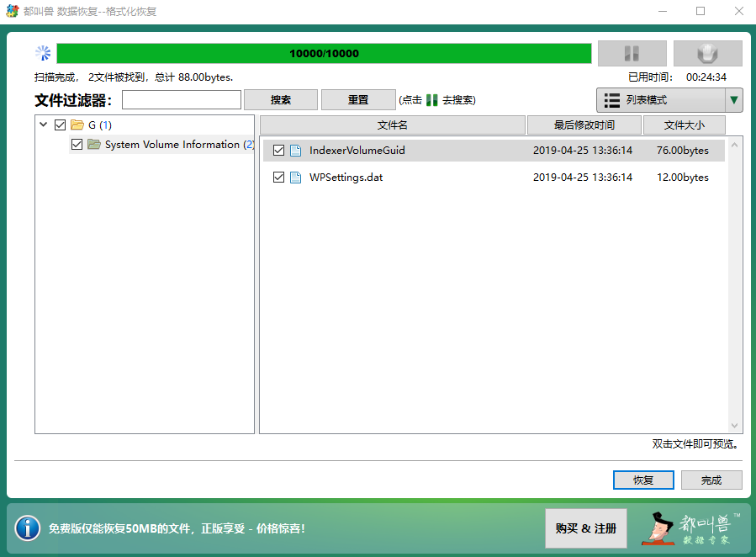This screenshot has width=756, height=557.
Task: Click the file list scroll up arrow
Action: (x=734, y=145)
